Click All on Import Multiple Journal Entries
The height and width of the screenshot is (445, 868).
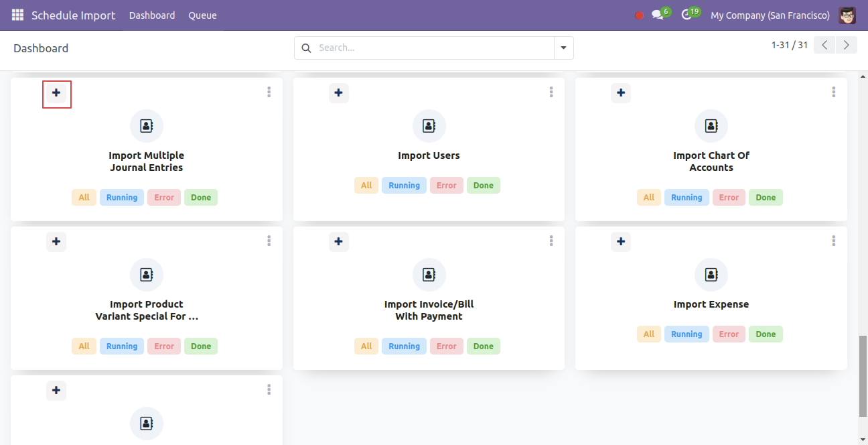(84, 198)
